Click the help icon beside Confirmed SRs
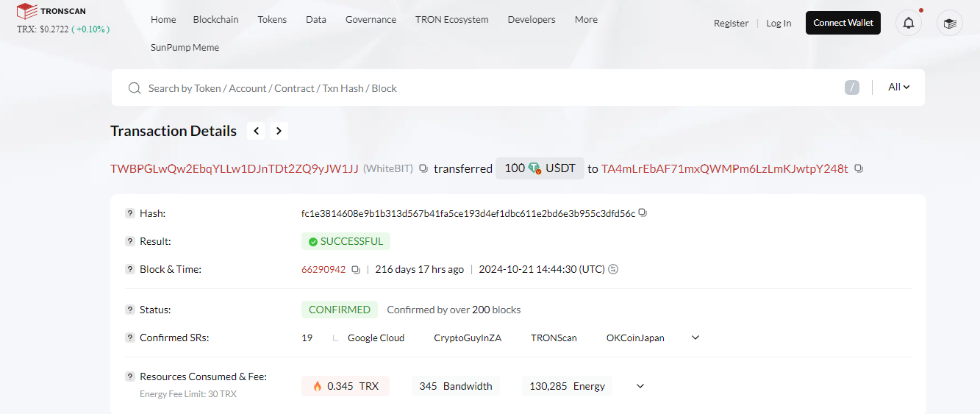This screenshot has width=980, height=414. [130, 338]
